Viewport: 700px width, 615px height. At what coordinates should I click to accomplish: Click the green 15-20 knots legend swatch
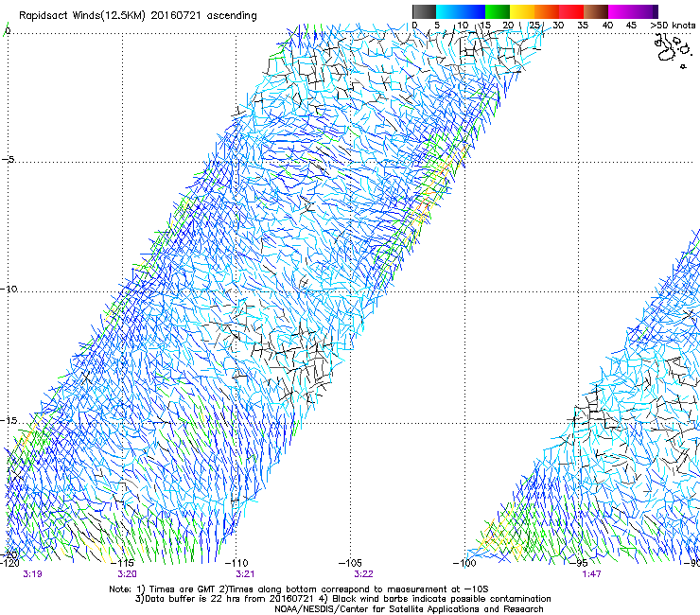(498, 11)
